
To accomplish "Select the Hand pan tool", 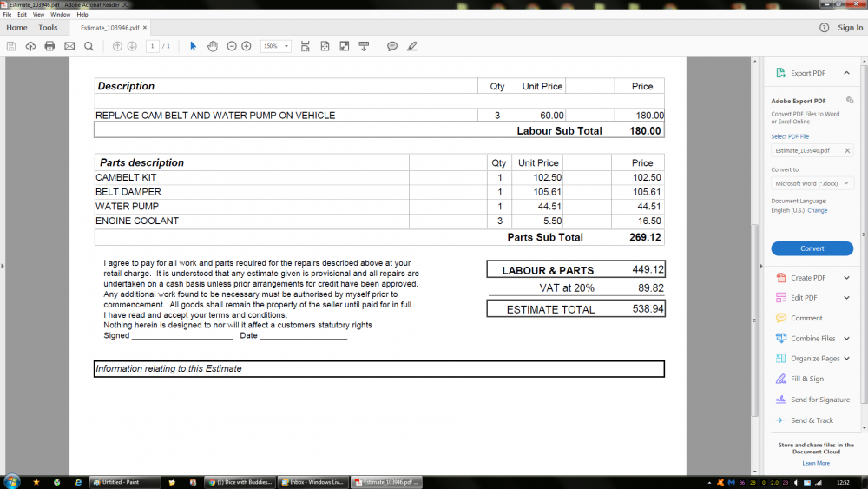I will [213, 47].
